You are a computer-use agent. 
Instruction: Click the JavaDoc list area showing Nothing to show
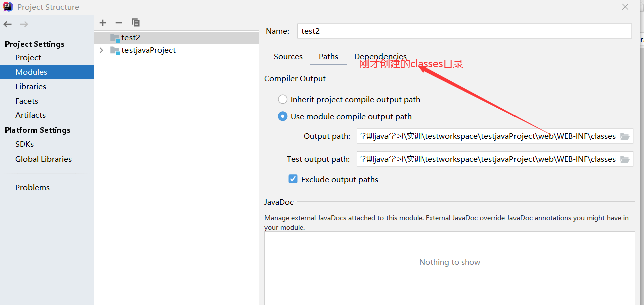450,269
